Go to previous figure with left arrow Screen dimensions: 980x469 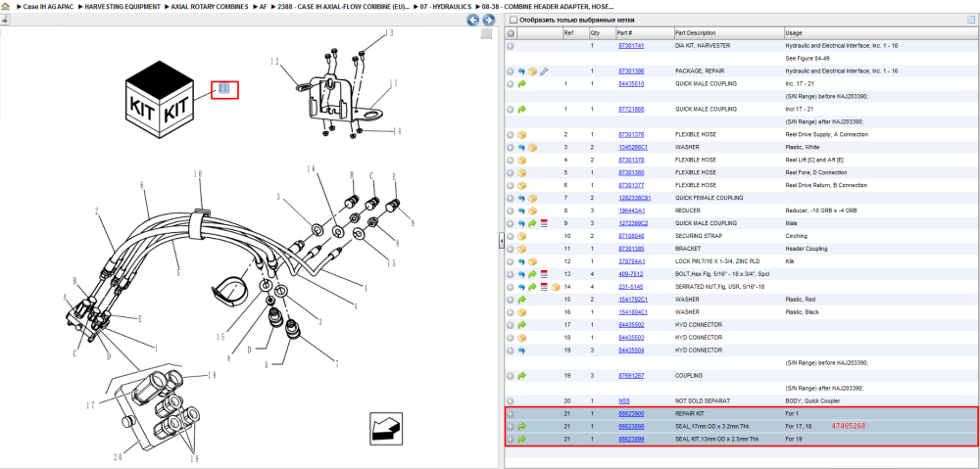(473, 20)
